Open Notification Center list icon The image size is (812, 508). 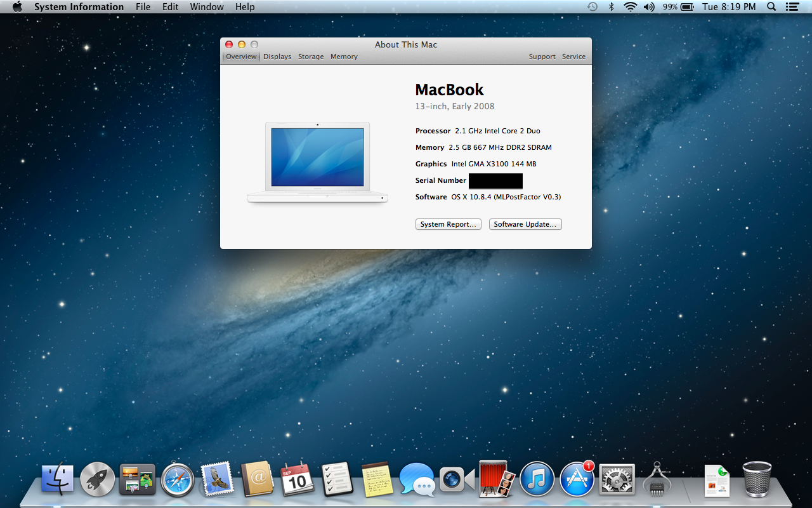tap(792, 7)
